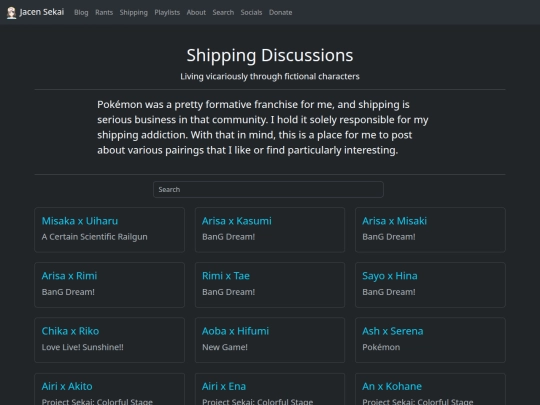Focus the shipping Search input field
Screen dimensions: 540x405
(x=268, y=189)
